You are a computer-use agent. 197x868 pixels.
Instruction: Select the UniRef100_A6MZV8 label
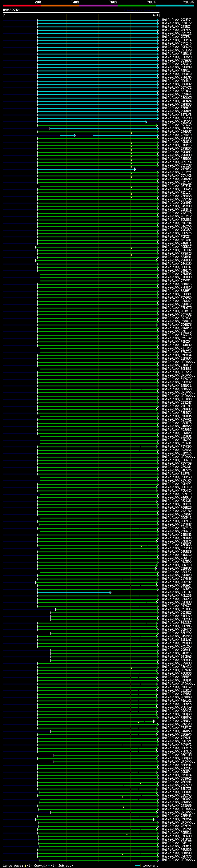click(176, 121)
